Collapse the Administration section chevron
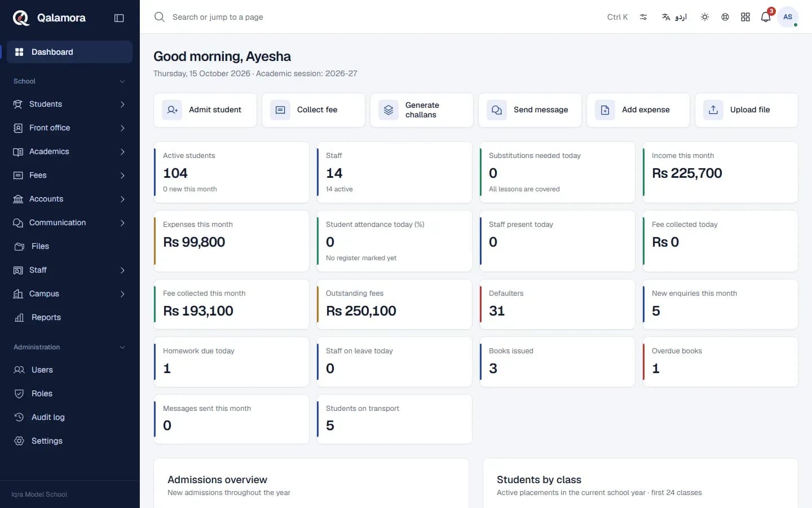 point(122,347)
